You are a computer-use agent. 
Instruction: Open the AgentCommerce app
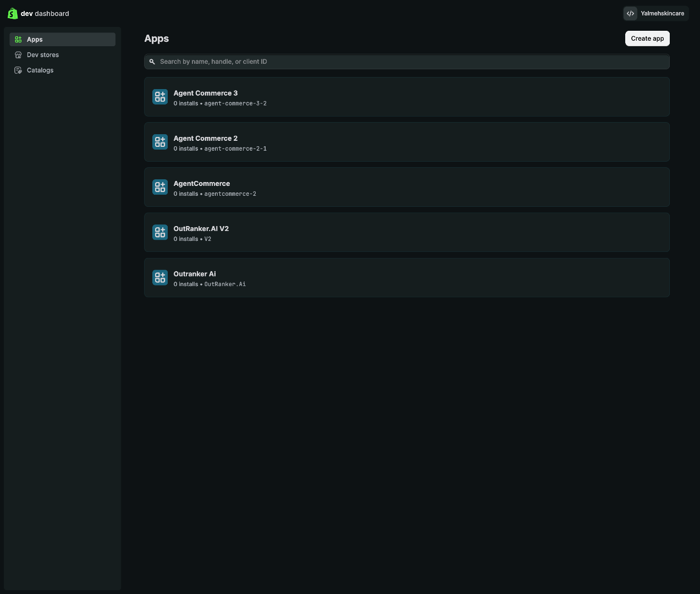pos(407,187)
